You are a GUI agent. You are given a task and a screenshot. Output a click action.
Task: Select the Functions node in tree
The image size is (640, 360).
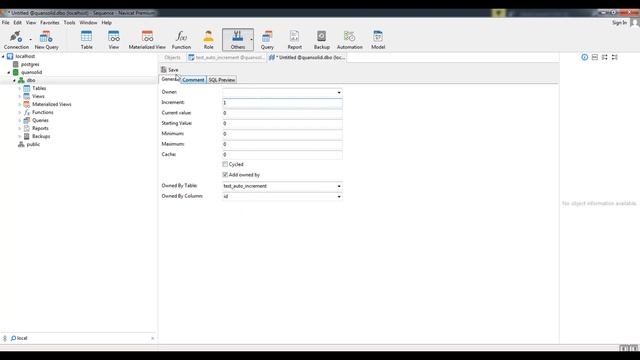pos(42,112)
